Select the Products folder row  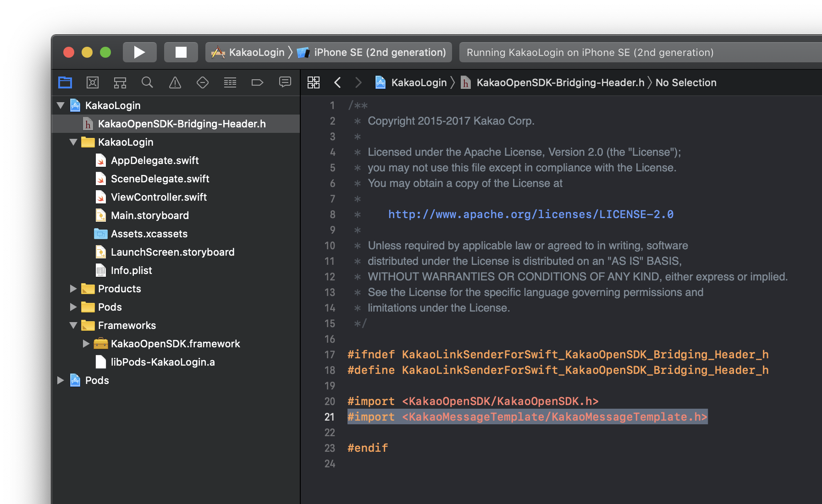click(176, 289)
